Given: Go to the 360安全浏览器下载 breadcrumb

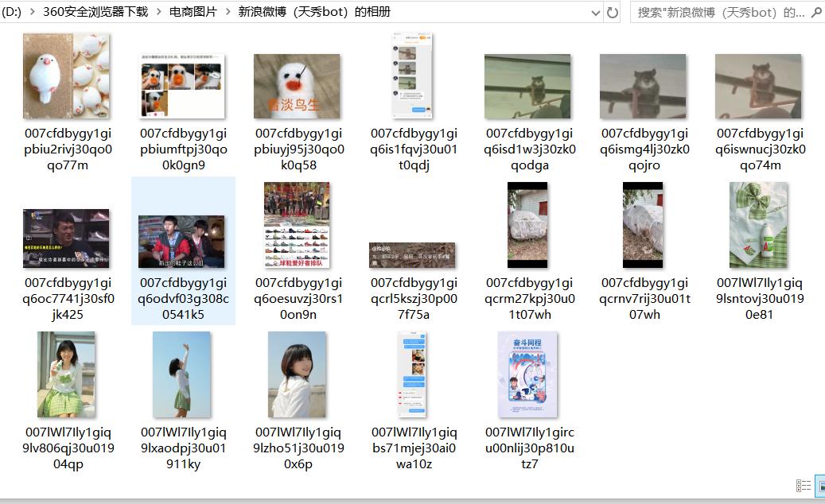Looking at the screenshot, I should point(95,12).
